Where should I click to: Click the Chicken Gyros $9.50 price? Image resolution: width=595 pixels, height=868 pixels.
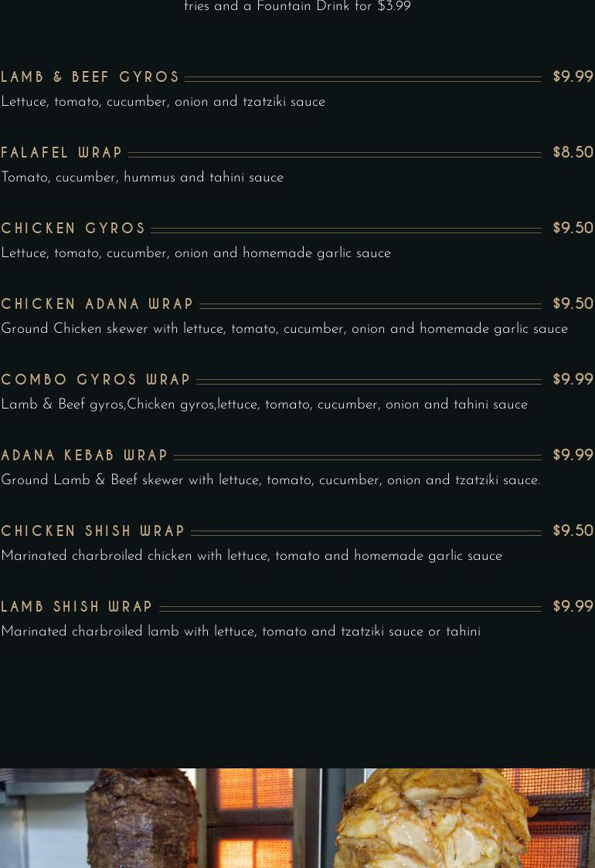pyautogui.click(x=573, y=229)
